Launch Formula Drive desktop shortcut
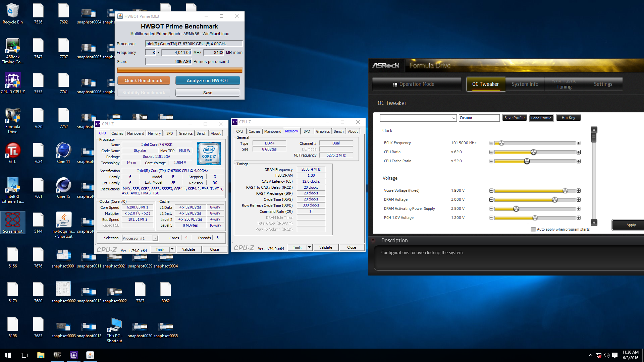Image resolution: width=644 pixels, height=362 pixels. (13, 121)
